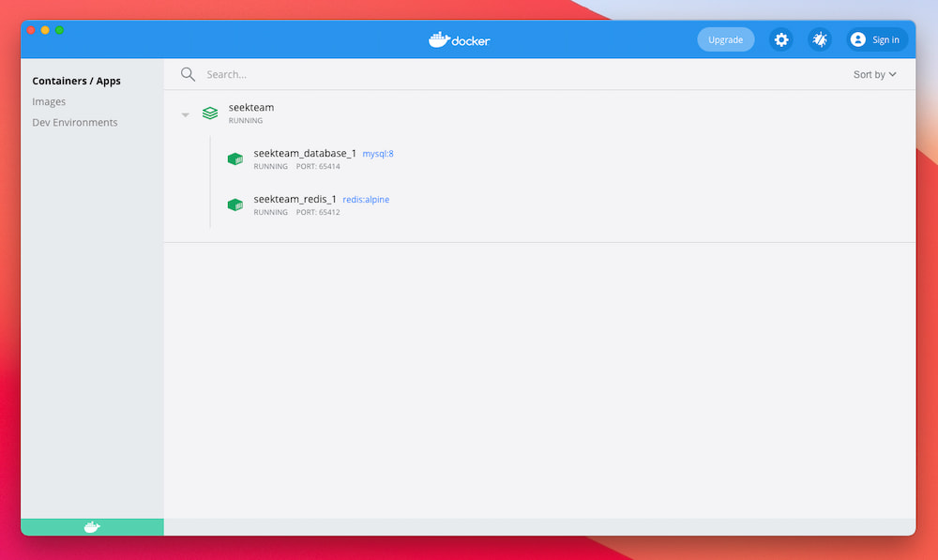Screen dimensions: 938x560
Task: Click the seekteam stack layers icon
Action: [x=210, y=114]
